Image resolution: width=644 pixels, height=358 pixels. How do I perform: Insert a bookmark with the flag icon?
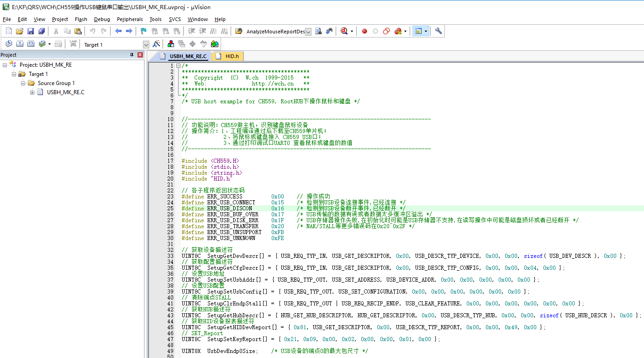pos(143,31)
